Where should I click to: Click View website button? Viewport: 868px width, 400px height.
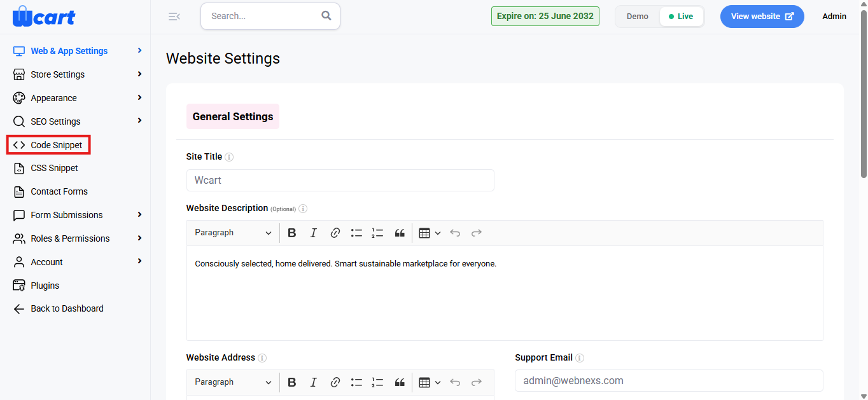762,17
